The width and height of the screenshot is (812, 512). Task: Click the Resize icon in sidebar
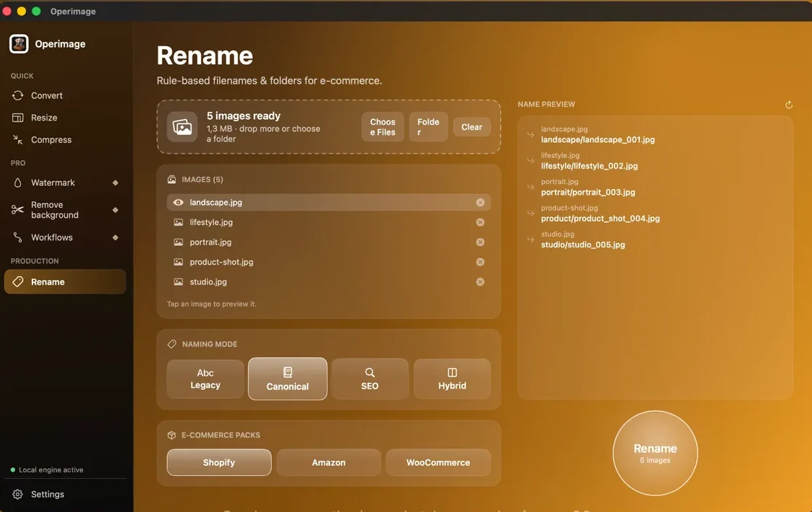point(17,118)
